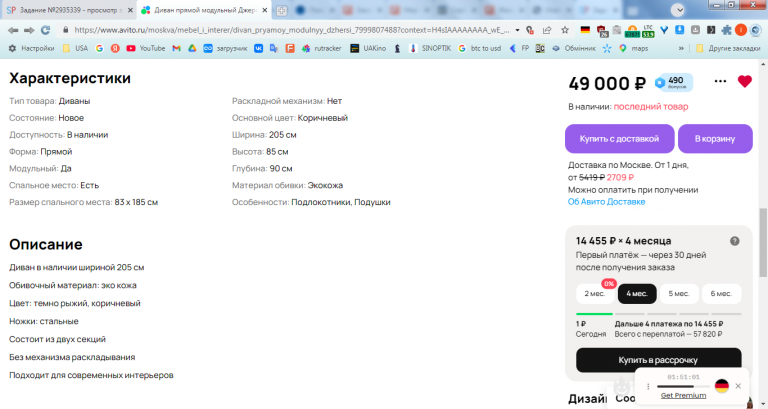Open the VK bookmark icon

pos(258,48)
